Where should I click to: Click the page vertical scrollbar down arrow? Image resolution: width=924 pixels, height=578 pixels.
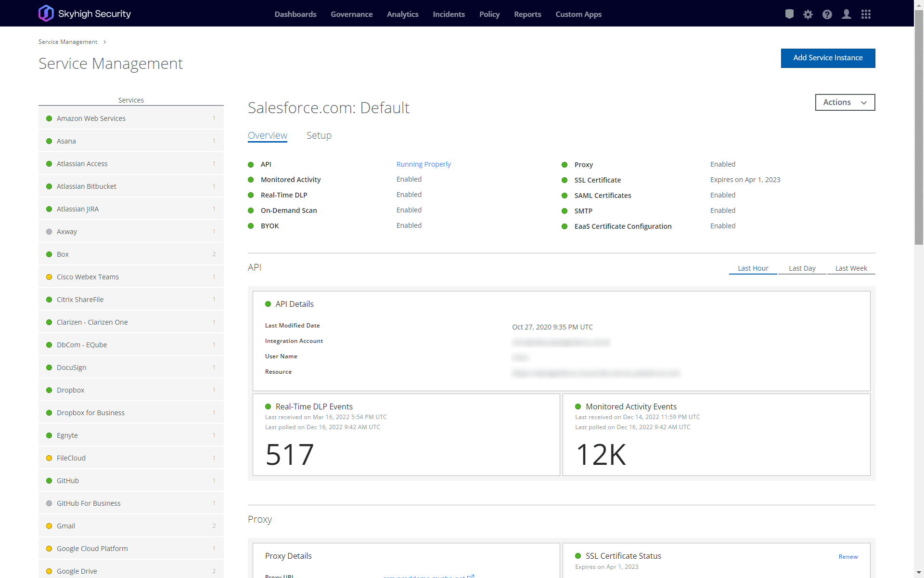919,573
